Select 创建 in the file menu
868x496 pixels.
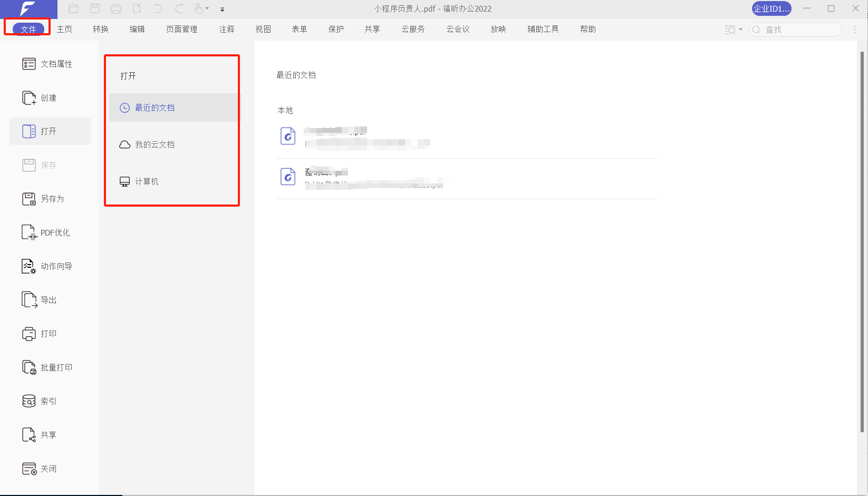click(x=50, y=98)
